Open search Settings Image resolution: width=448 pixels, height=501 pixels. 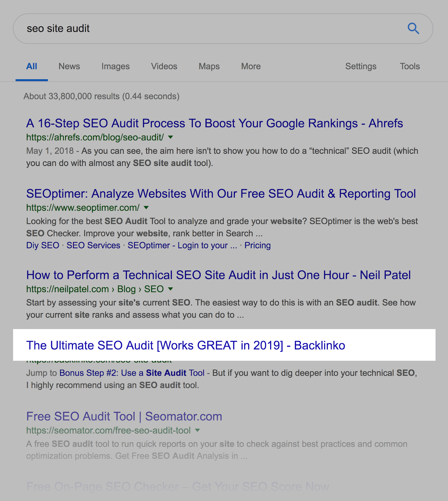[361, 66]
